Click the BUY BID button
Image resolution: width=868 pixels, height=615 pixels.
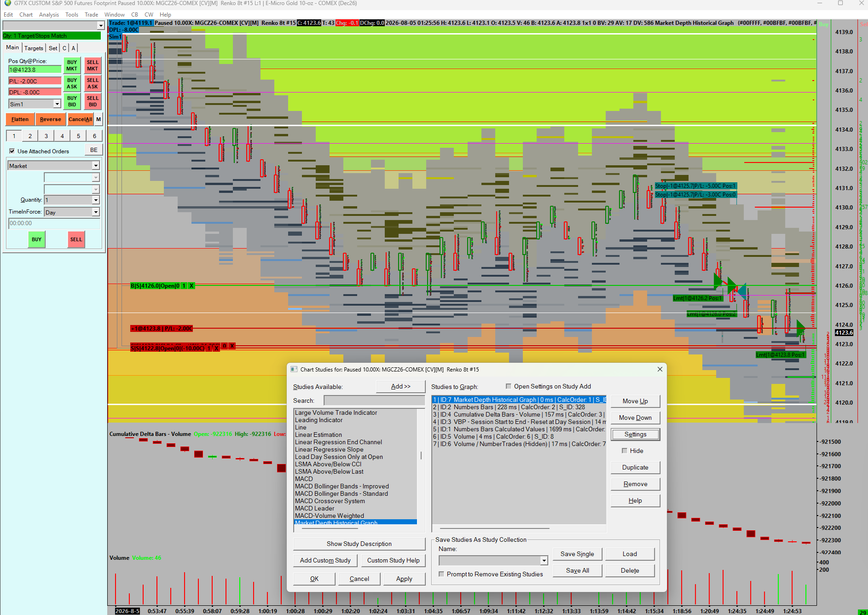click(72, 101)
